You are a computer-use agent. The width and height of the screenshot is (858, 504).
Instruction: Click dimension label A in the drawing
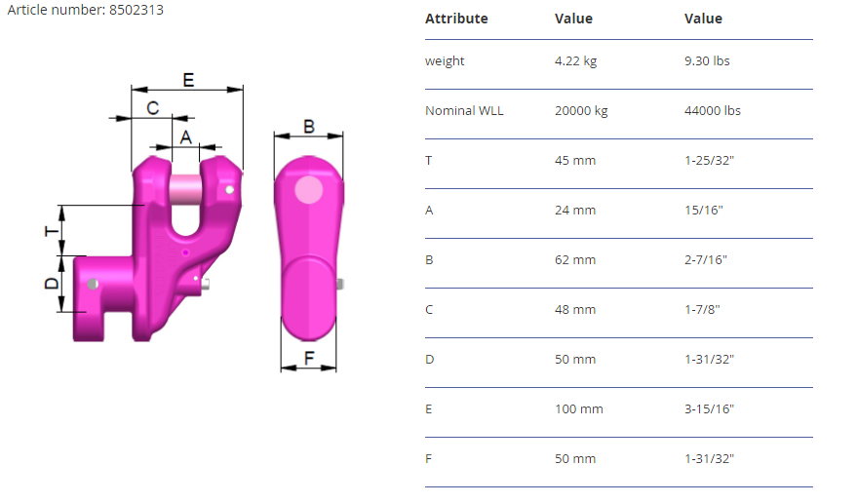pos(185,137)
